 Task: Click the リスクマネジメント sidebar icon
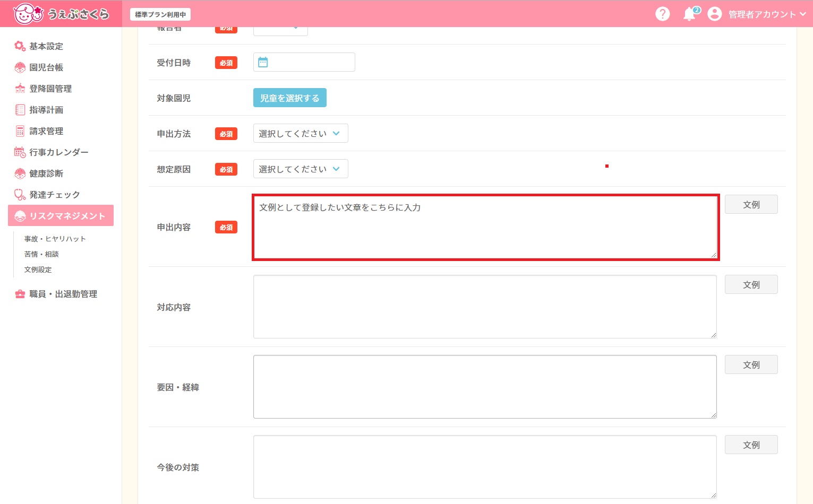pos(20,216)
